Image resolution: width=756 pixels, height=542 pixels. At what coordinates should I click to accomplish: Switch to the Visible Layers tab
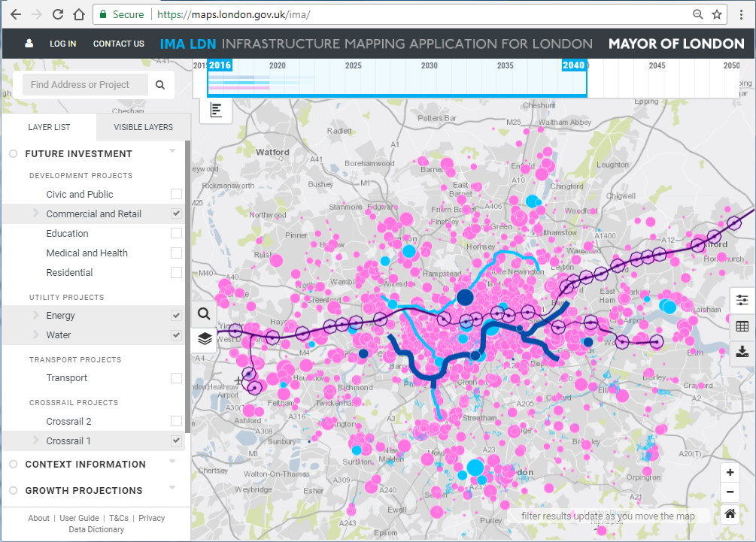(143, 127)
